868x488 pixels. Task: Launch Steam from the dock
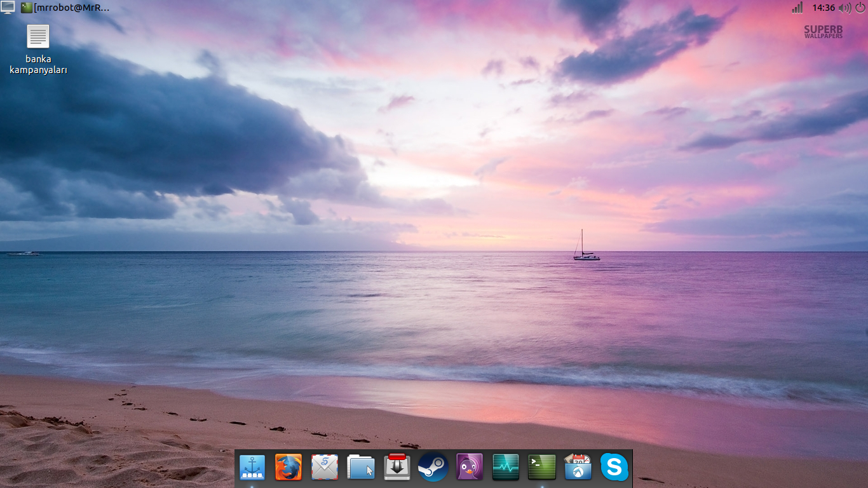click(x=433, y=468)
